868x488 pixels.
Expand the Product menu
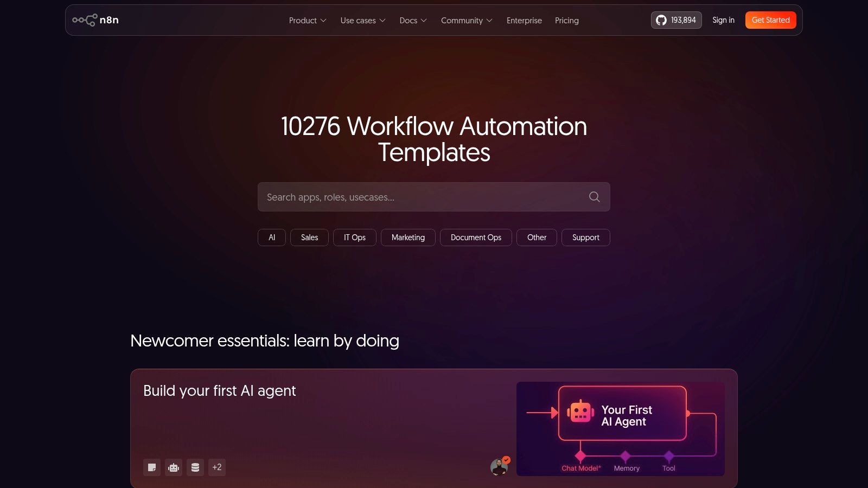pos(308,21)
